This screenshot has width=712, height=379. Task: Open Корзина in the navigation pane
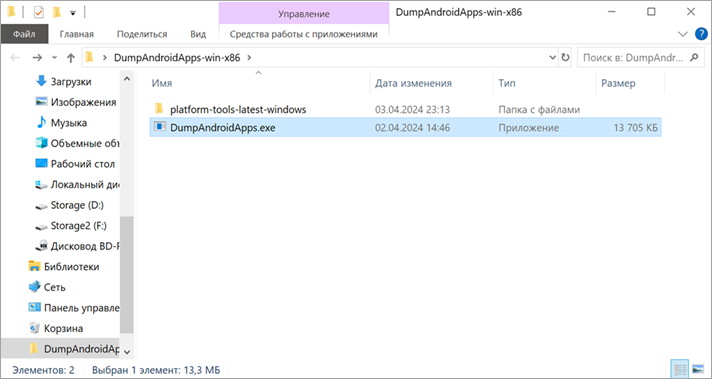(63, 328)
